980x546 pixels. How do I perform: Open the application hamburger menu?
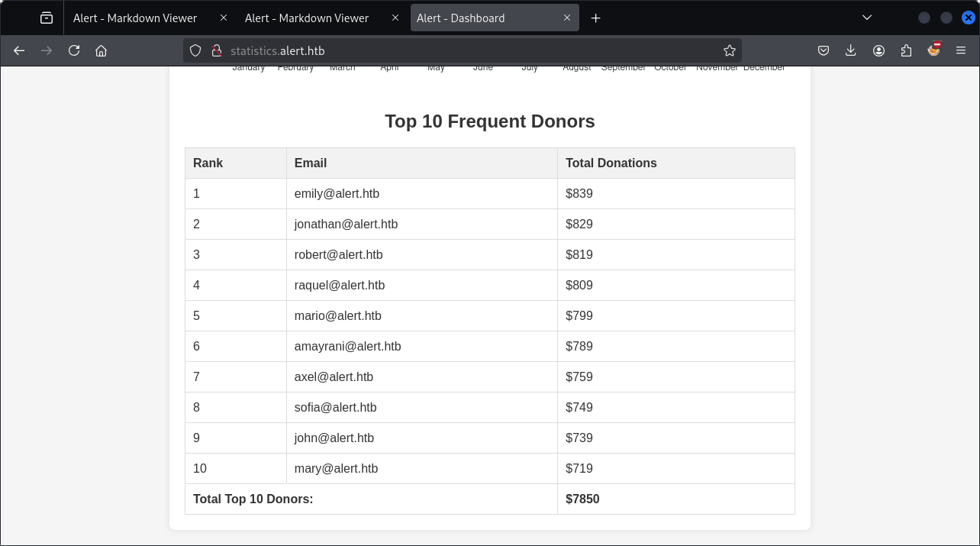pyautogui.click(x=961, y=50)
